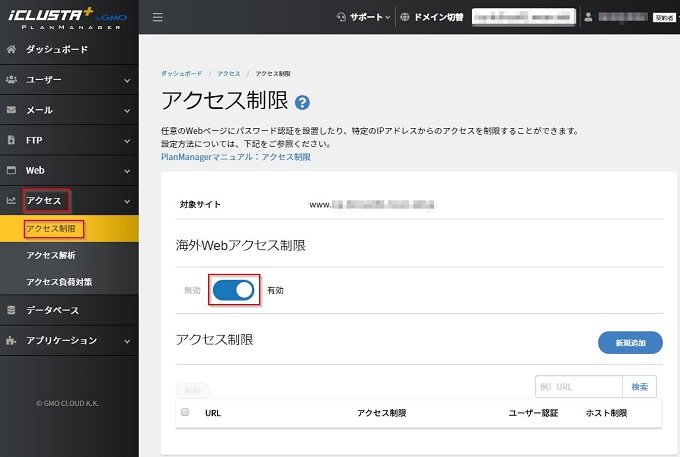This screenshot has width=680, height=457.
Task: Click the user account person icon
Action: (x=588, y=17)
